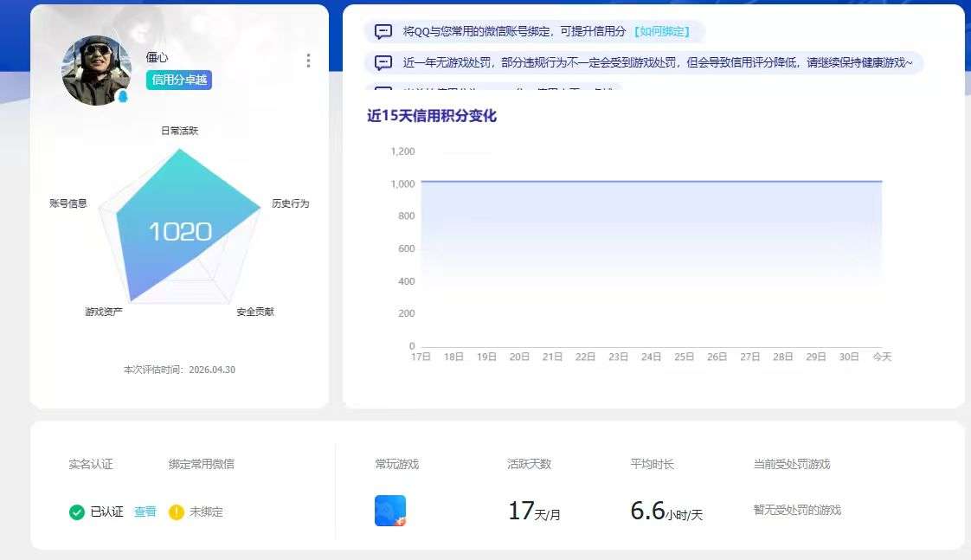Open the three-dot menu beside the profile name

pos(308,60)
